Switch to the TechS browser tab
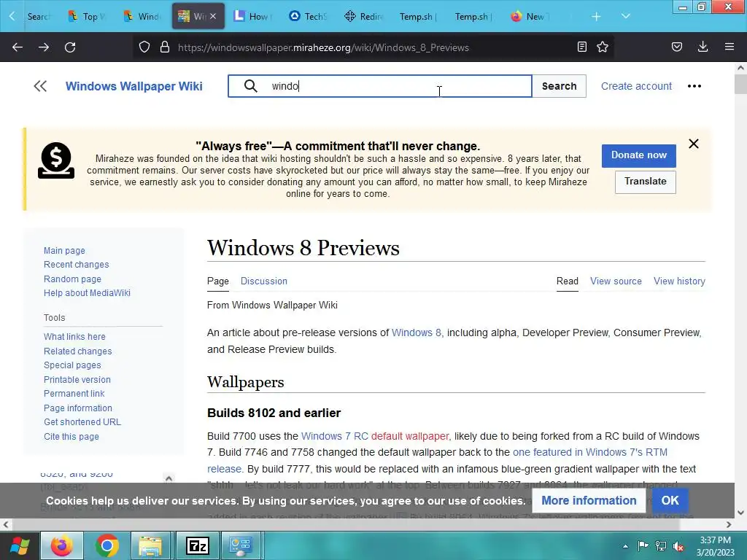 coord(309,17)
